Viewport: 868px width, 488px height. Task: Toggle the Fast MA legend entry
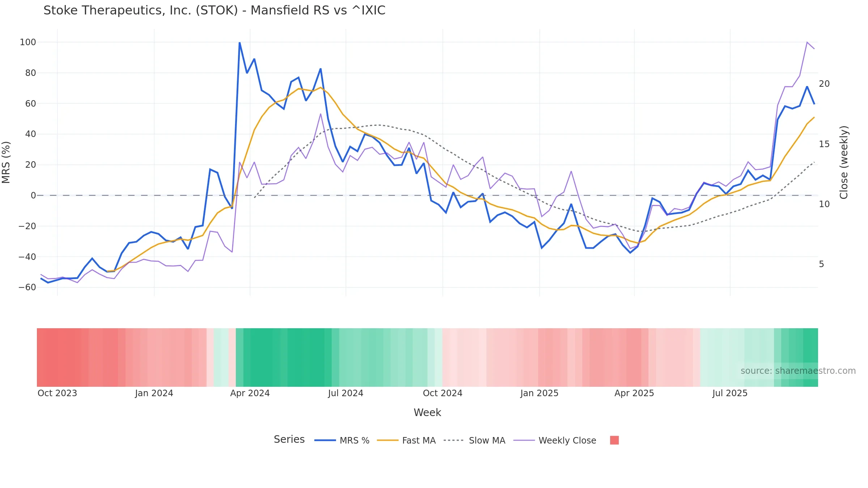click(406, 440)
